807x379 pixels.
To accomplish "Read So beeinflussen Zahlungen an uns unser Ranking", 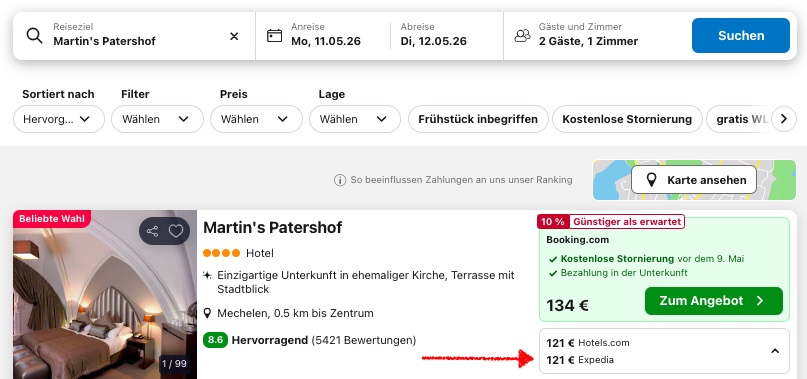I will pyautogui.click(x=461, y=180).
